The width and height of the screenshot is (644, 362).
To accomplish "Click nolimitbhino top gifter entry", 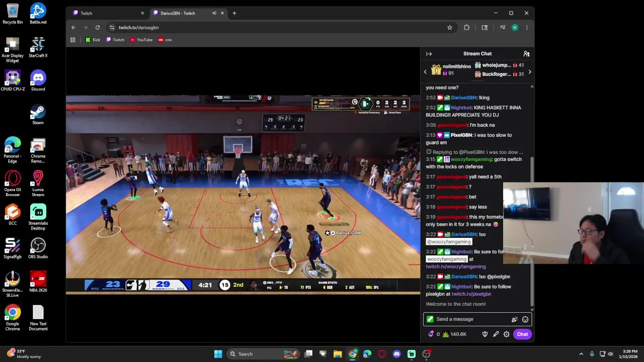I will point(451,70).
